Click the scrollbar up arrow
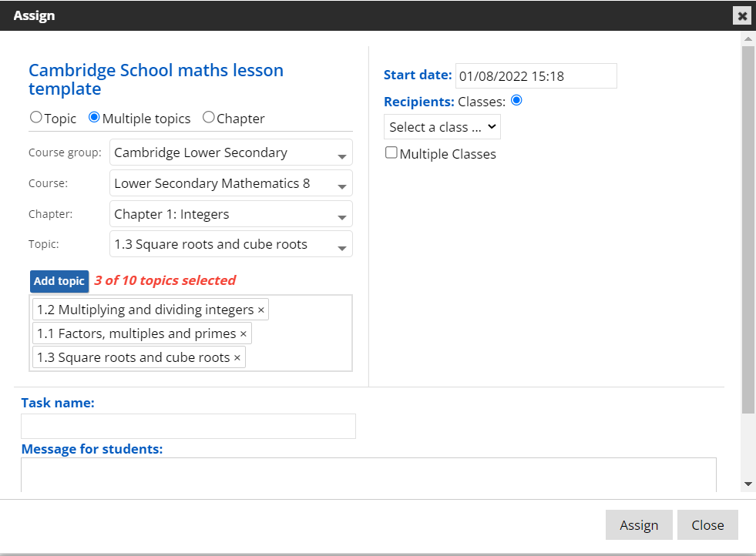Image resolution: width=756 pixels, height=556 pixels. pos(748,39)
